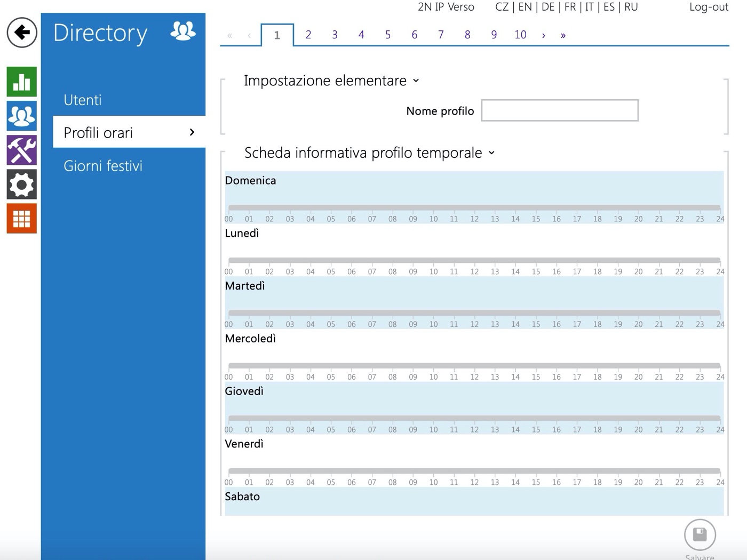Image resolution: width=747 pixels, height=560 pixels.
Task: Open Utenti in the sidebar
Action: click(83, 100)
